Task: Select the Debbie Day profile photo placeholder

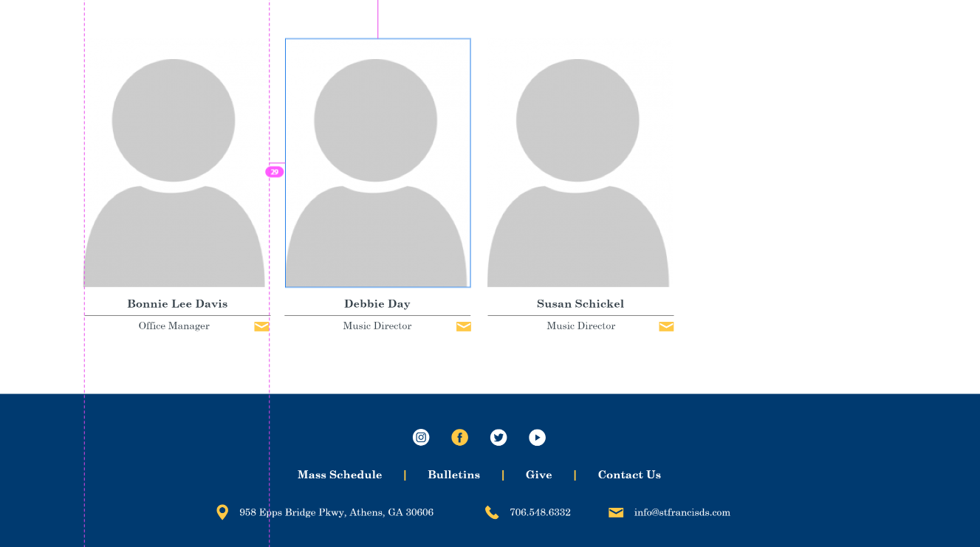Action: point(377,163)
